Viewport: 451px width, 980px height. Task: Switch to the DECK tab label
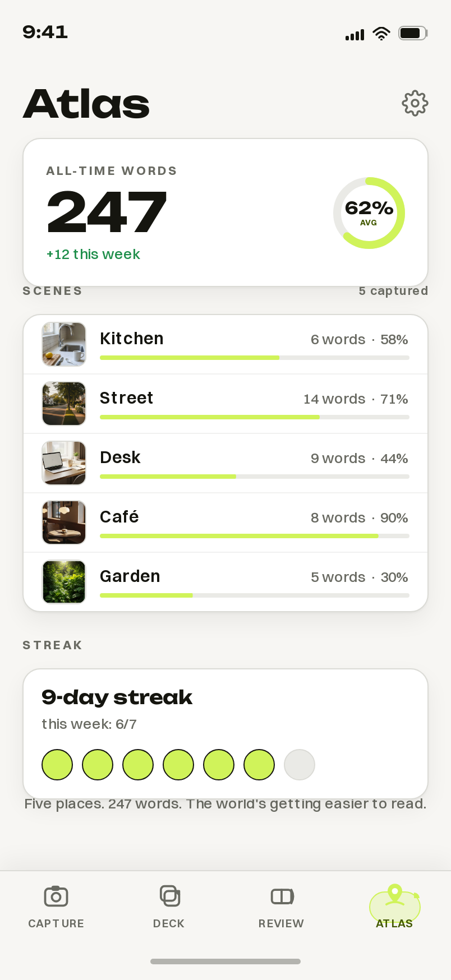[169, 923]
